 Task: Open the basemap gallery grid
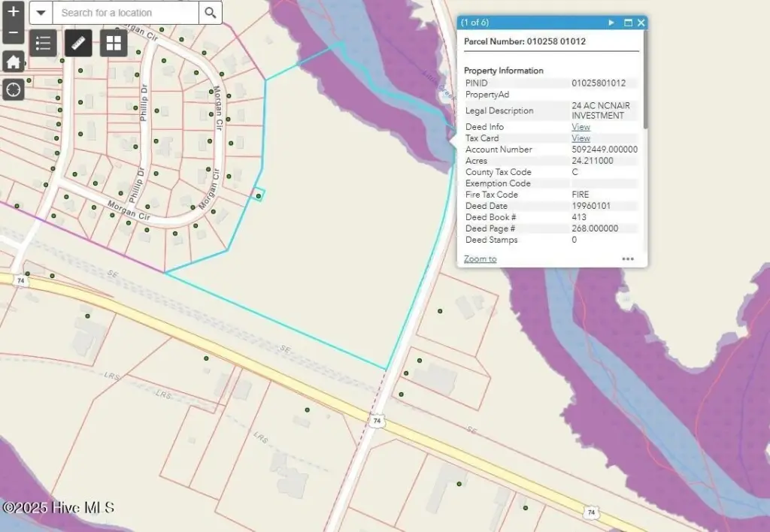click(x=114, y=43)
